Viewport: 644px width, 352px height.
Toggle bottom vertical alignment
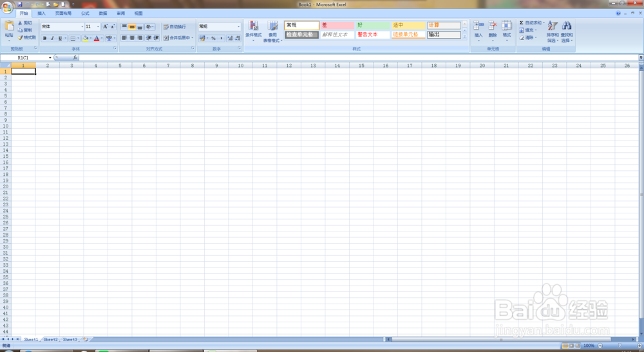click(140, 26)
